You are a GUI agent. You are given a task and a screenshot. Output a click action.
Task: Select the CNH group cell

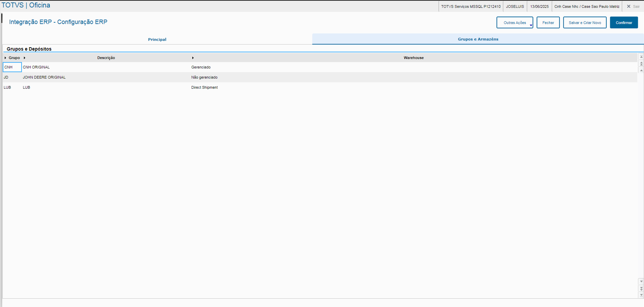tap(12, 67)
